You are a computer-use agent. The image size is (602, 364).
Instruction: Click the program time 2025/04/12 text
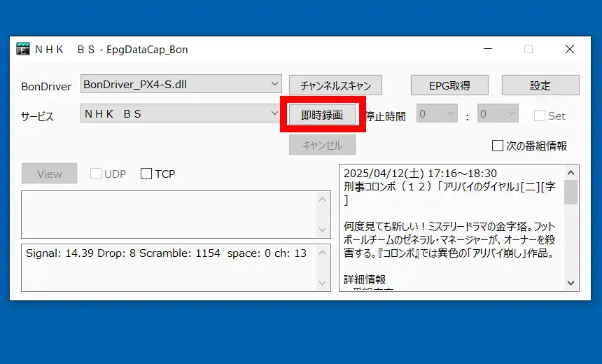420,173
